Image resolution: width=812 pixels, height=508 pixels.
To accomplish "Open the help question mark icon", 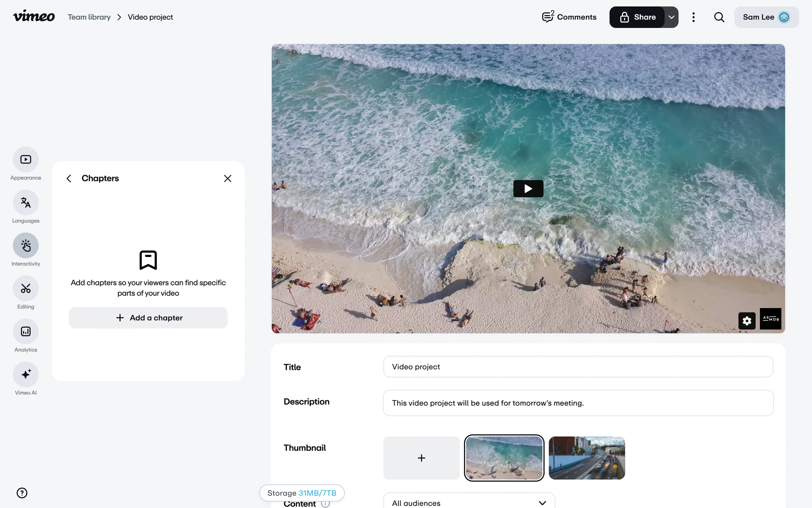I will [x=22, y=493].
